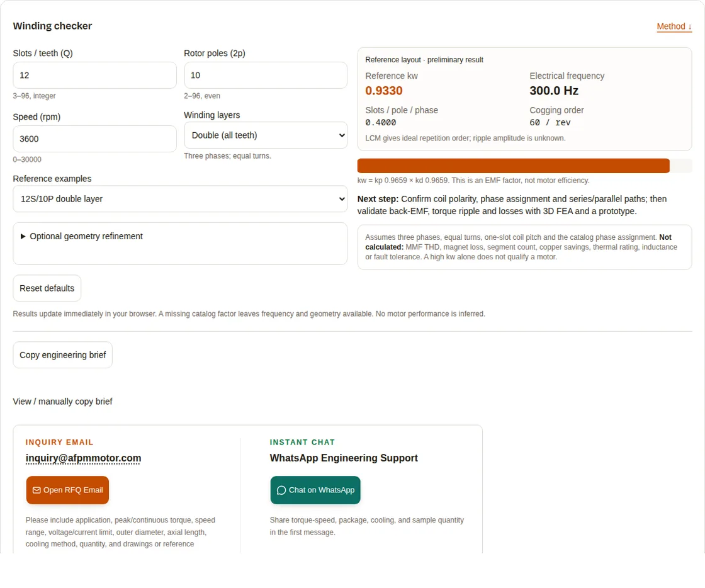This screenshot has width=705, height=588.
Task: Click the orange kw progress bar
Action: click(x=514, y=166)
